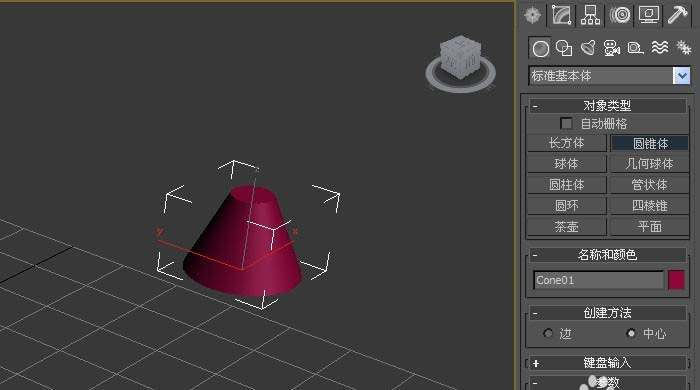Select the Shapes category icon

(564, 48)
